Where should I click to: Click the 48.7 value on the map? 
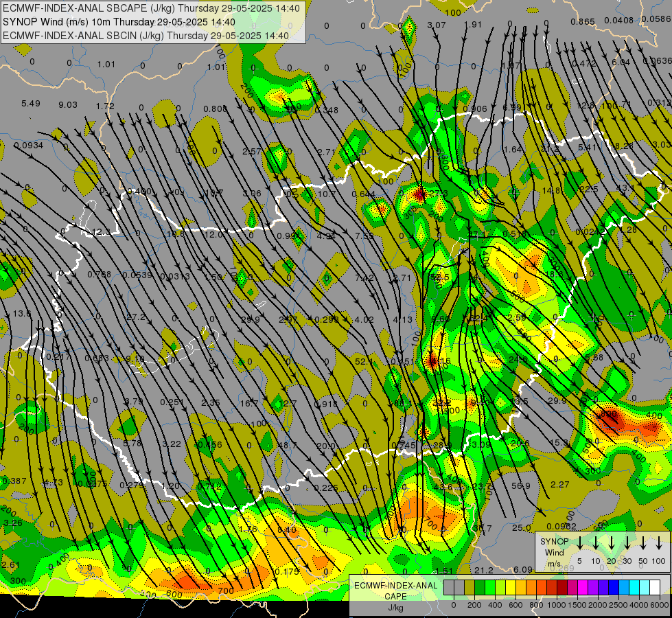[287, 446]
